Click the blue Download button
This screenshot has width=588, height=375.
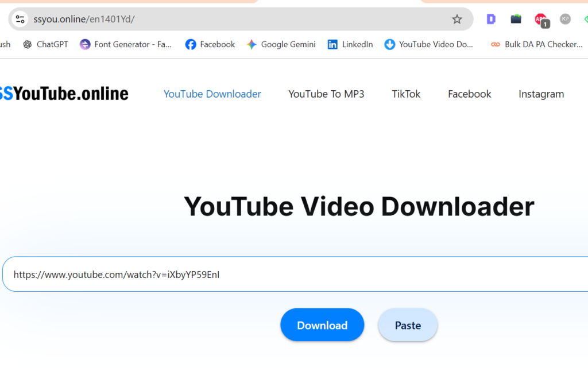322,324
